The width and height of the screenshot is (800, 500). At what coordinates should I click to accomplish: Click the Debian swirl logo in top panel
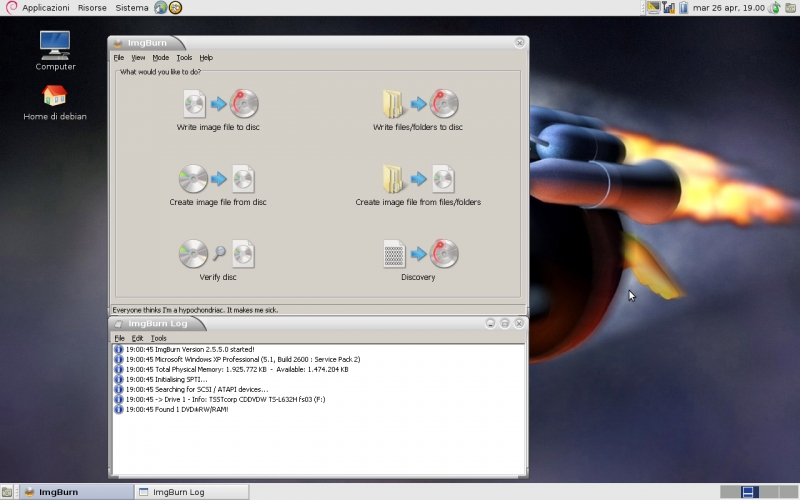coord(11,7)
